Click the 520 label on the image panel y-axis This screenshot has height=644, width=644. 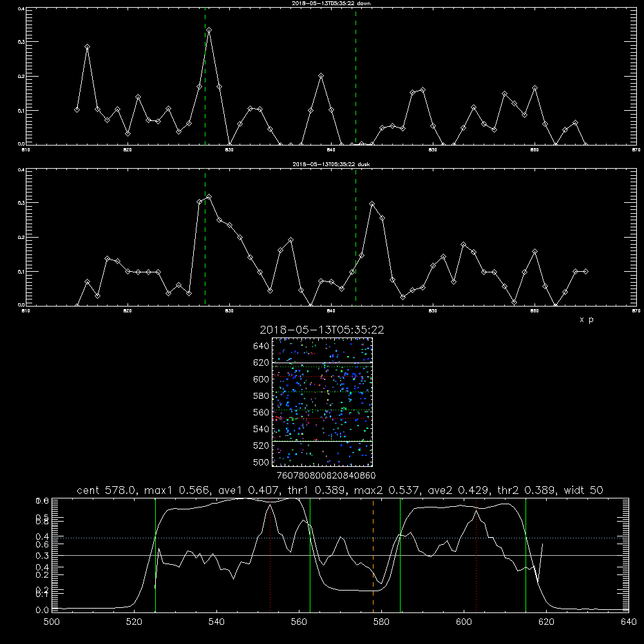pos(261,446)
